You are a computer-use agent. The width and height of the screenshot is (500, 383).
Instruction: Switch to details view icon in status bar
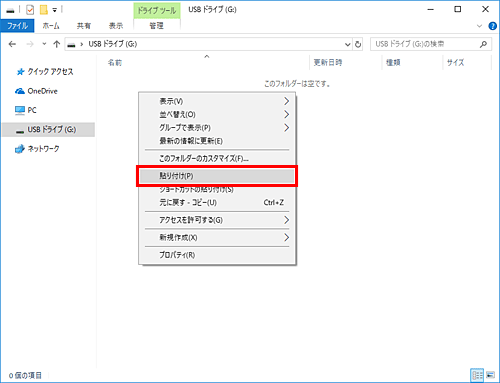pos(477,375)
